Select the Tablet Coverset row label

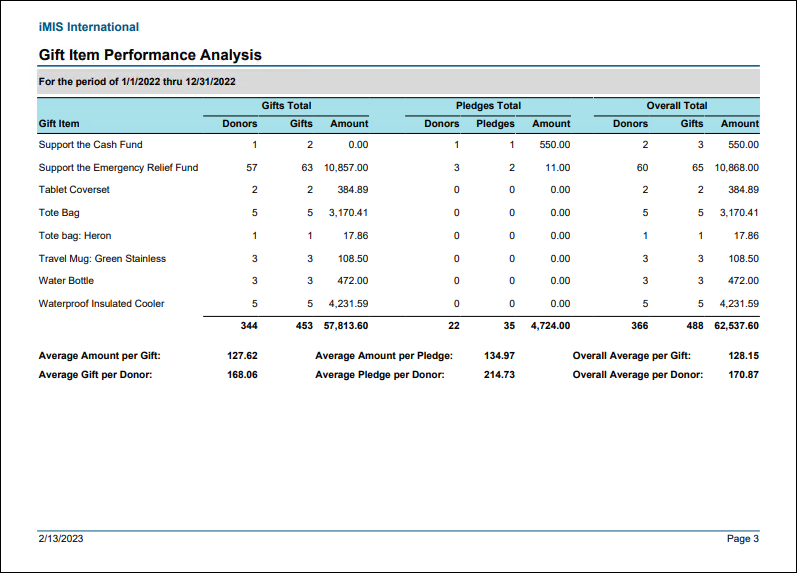[74, 190]
